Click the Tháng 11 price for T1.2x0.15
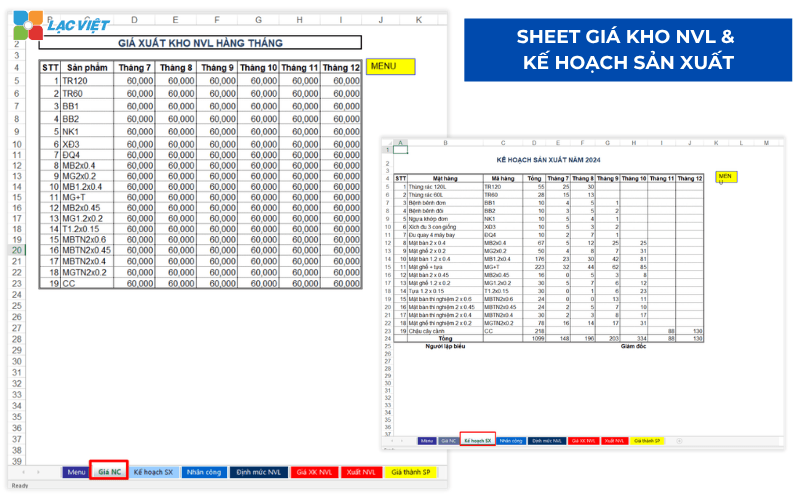Screen dimensions: 800x500 [x=299, y=229]
